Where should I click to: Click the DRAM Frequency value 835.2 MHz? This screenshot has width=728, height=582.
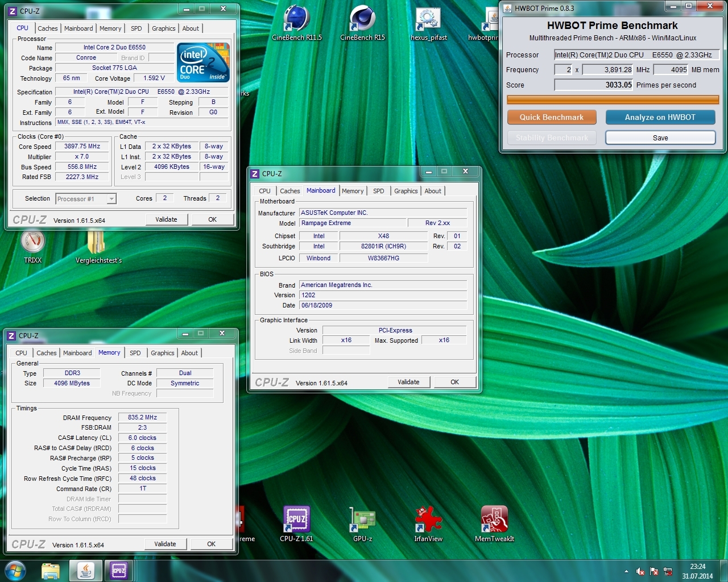(x=142, y=418)
